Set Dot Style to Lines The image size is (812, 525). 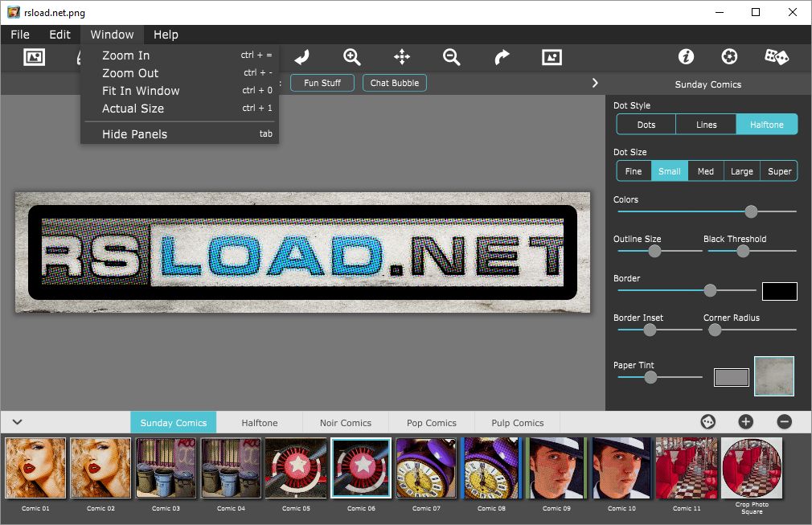pos(706,125)
